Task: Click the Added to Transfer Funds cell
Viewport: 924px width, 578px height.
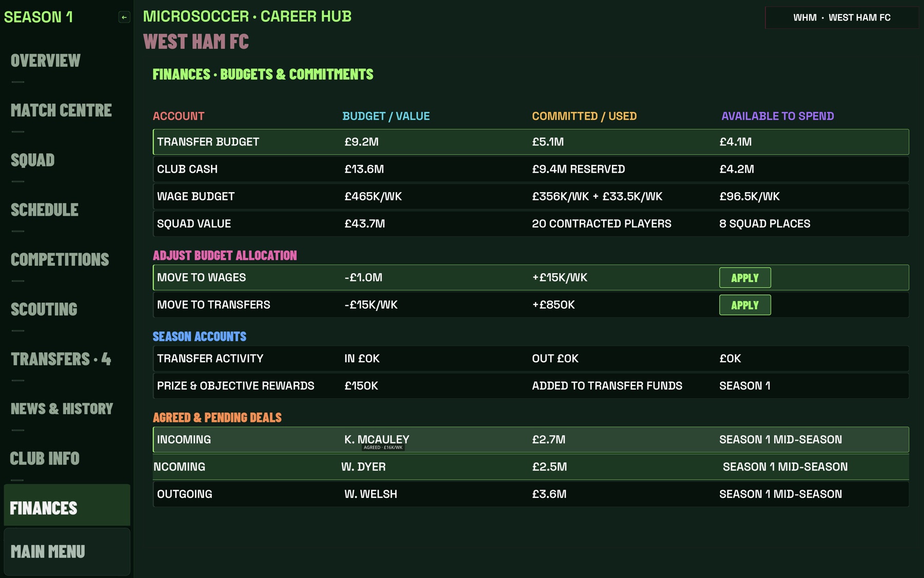Action: point(607,386)
